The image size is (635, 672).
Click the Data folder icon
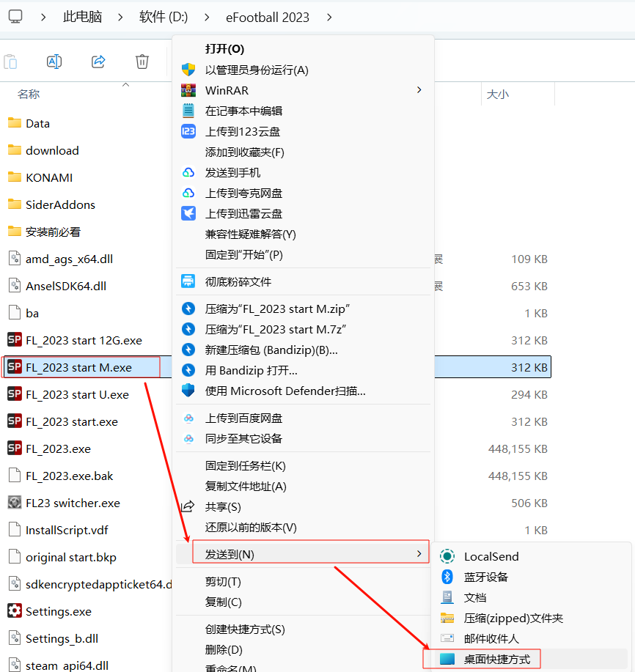[15, 123]
